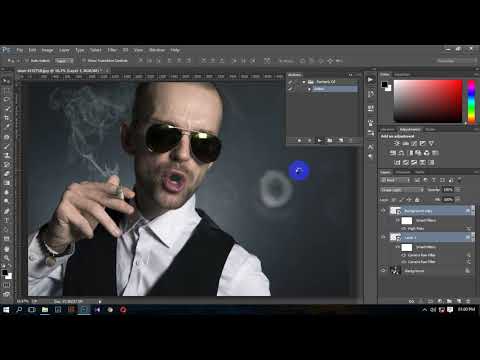Create new action in Actions panel

click(x=341, y=140)
